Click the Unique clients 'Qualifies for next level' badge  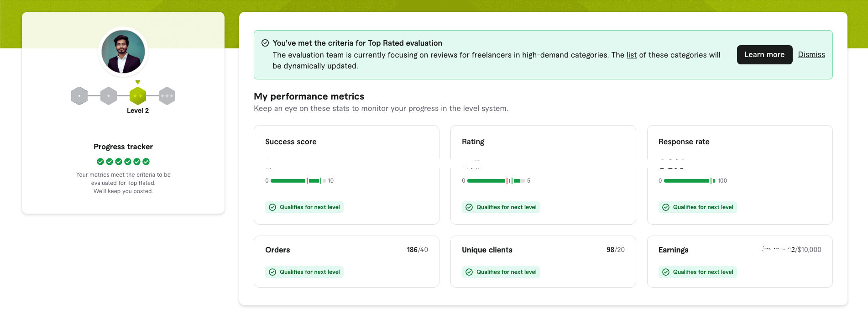[501, 272]
